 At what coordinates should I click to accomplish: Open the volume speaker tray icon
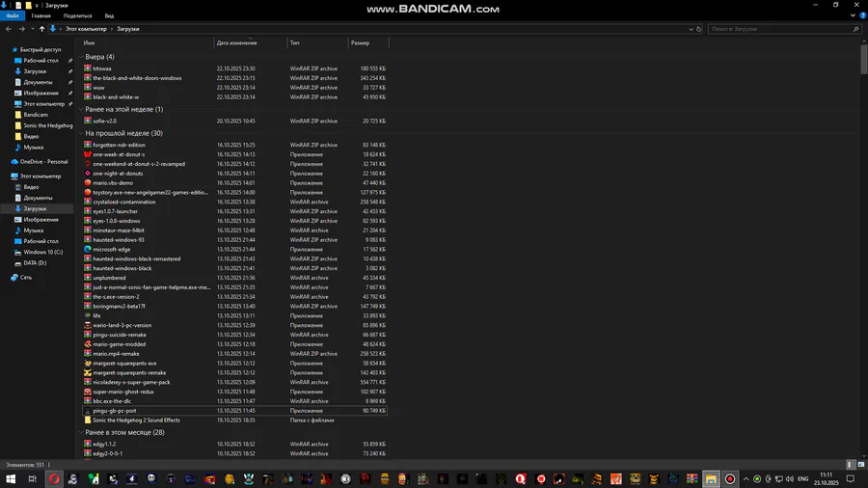pyautogui.click(x=790, y=478)
